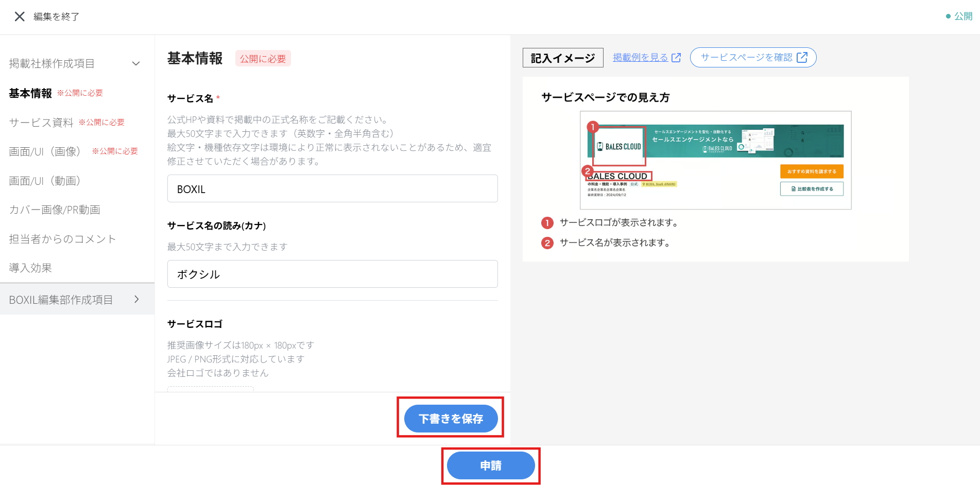Click the external link icon inside サービスページを確認

(802, 57)
